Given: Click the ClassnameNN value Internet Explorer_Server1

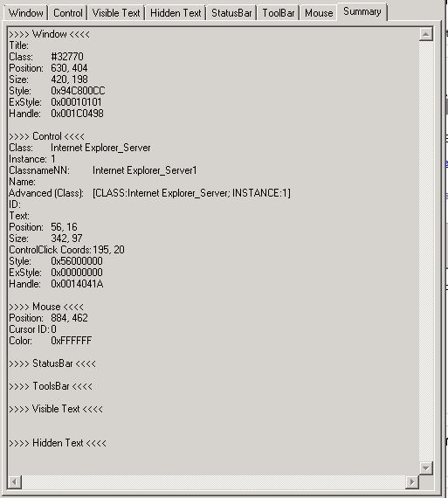Looking at the screenshot, I should [145, 170].
